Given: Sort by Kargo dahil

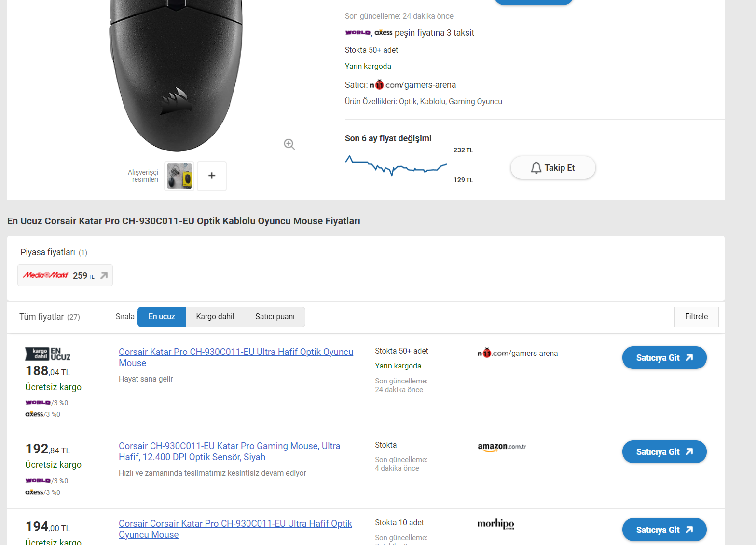Looking at the screenshot, I should tap(215, 317).
